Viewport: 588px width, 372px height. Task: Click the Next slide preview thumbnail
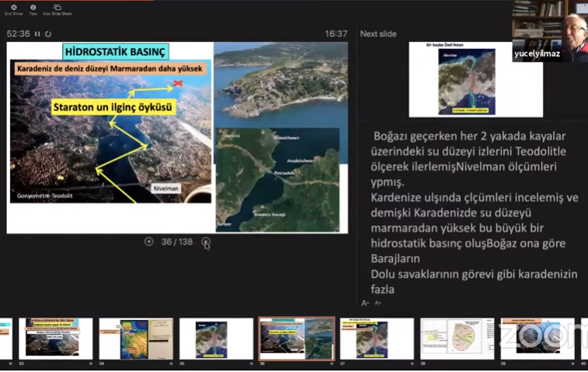pos(475,79)
